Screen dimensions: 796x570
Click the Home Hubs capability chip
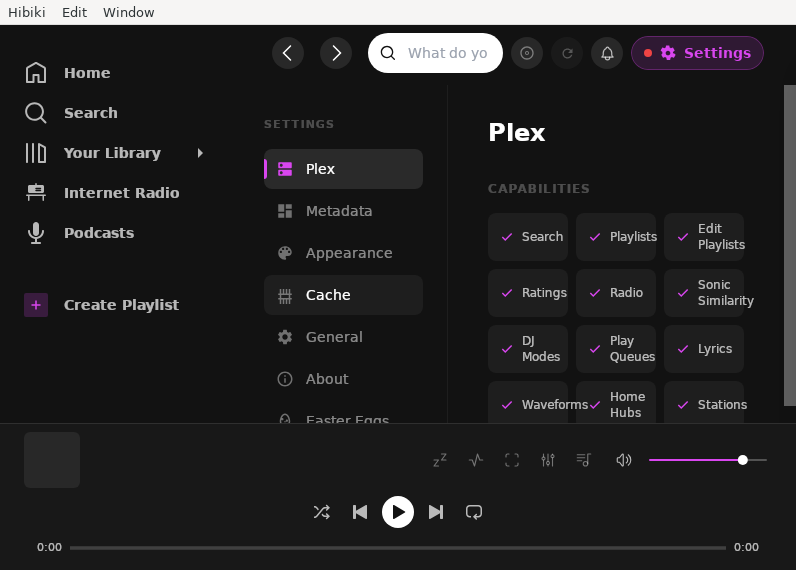click(616, 402)
